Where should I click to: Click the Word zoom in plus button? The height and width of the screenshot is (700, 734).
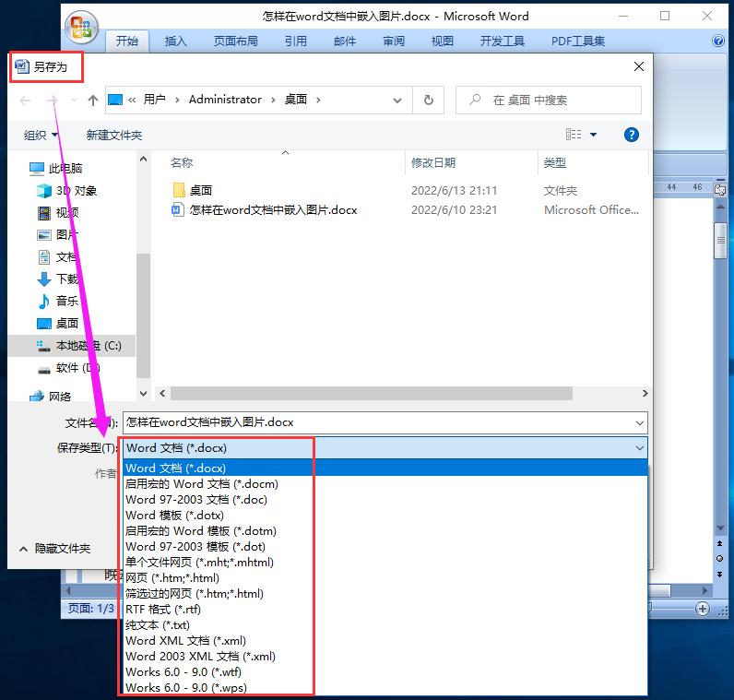click(x=702, y=609)
